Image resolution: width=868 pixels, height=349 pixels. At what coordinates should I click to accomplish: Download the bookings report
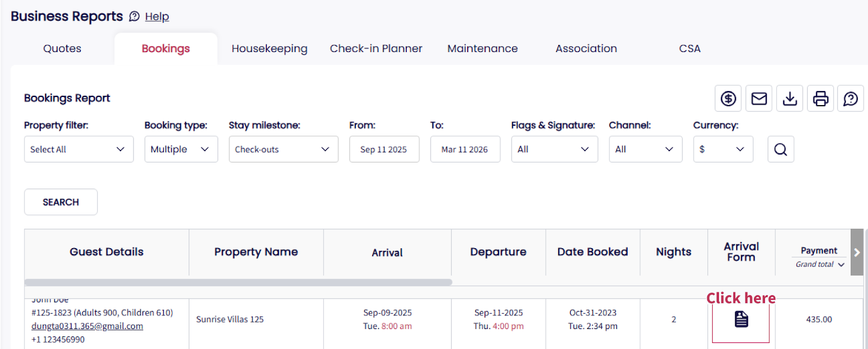tap(790, 99)
